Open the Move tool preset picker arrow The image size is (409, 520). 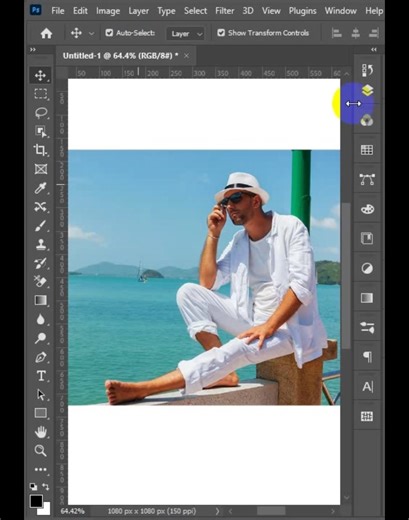coord(91,34)
